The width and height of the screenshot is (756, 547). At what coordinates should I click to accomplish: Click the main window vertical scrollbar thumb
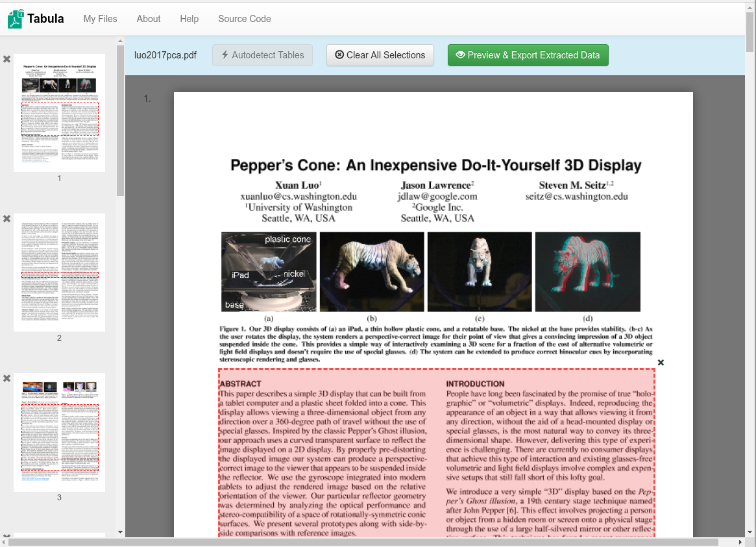point(750,32)
